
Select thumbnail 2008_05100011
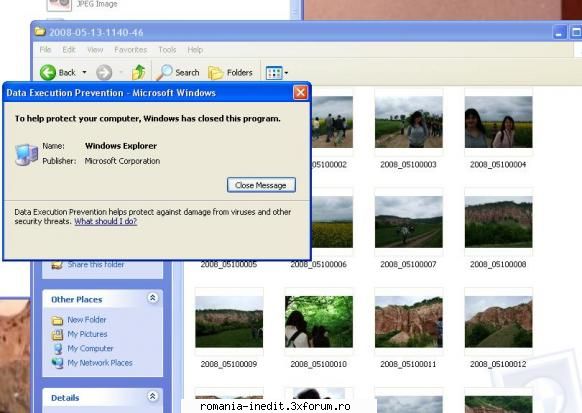pyautogui.click(x=409, y=321)
